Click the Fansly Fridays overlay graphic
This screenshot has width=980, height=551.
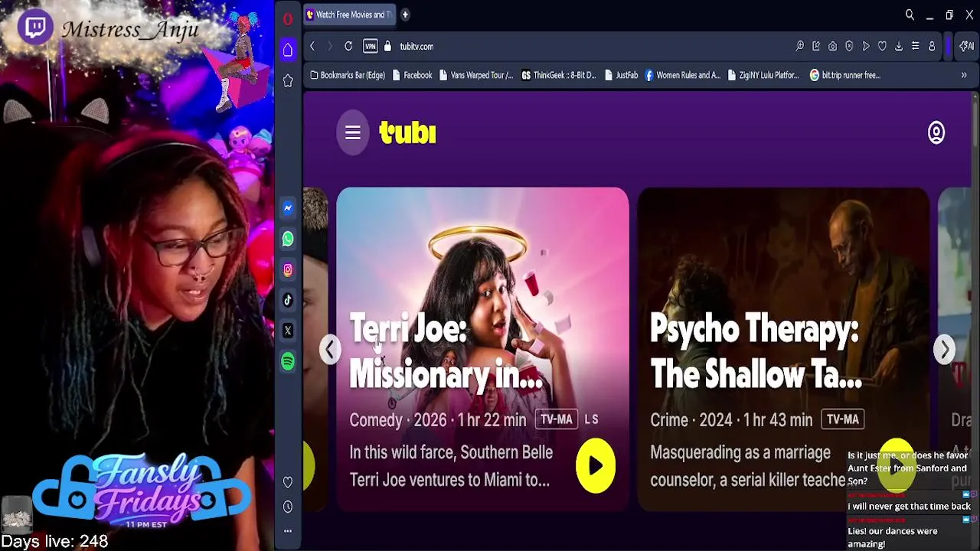142,490
